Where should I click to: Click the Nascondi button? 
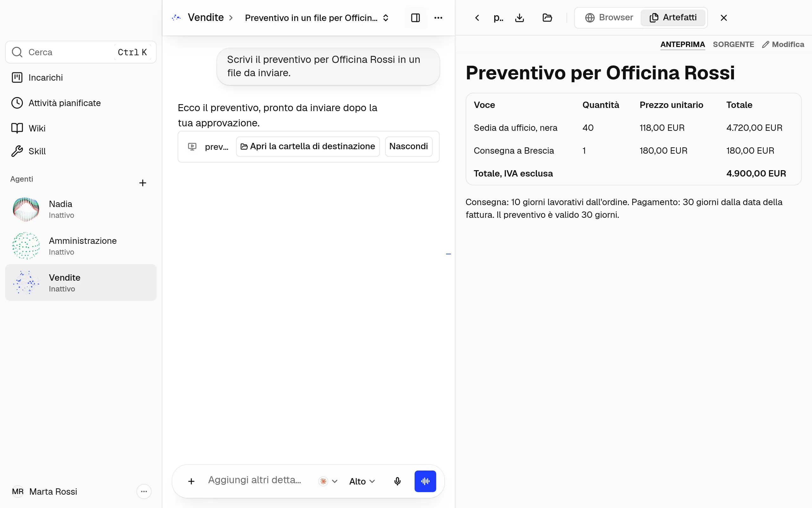408,146
